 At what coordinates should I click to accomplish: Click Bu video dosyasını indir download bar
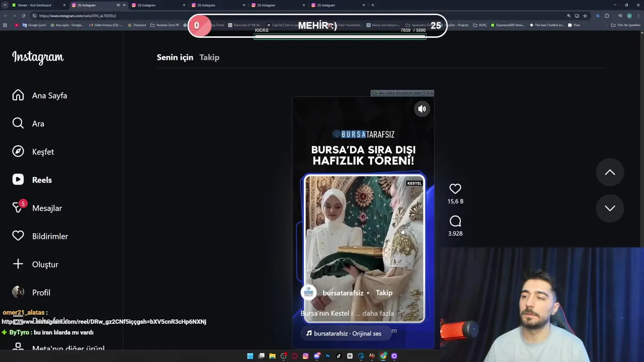click(401, 93)
